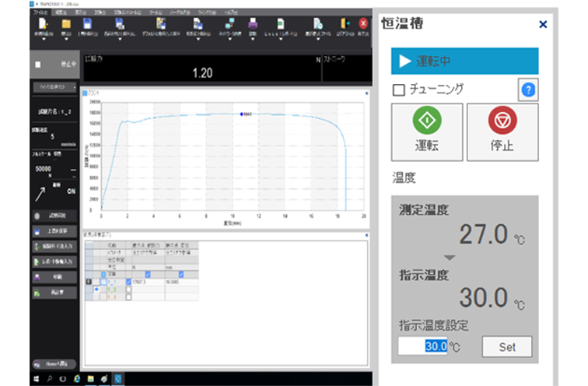This screenshot has height=386, width=588.
Task: Click the file icon left of logoff
Action: tap(317, 24)
